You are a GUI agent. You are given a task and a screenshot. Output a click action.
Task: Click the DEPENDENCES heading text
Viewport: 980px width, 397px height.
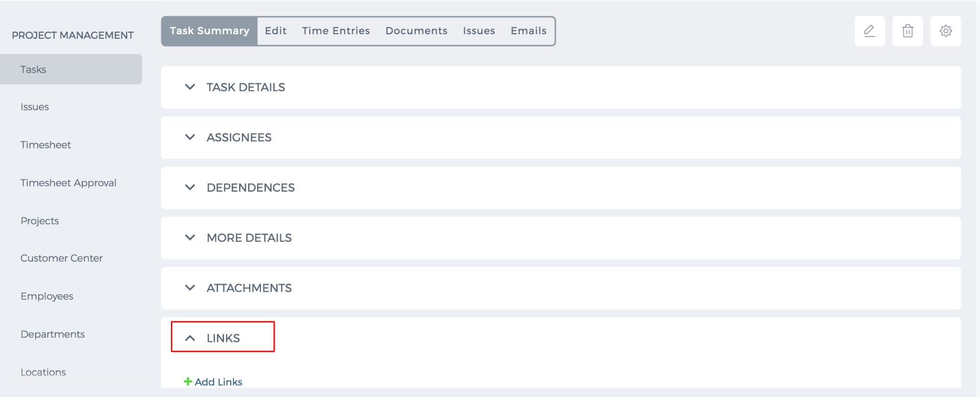pyautogui.click(x=251, y=188)
